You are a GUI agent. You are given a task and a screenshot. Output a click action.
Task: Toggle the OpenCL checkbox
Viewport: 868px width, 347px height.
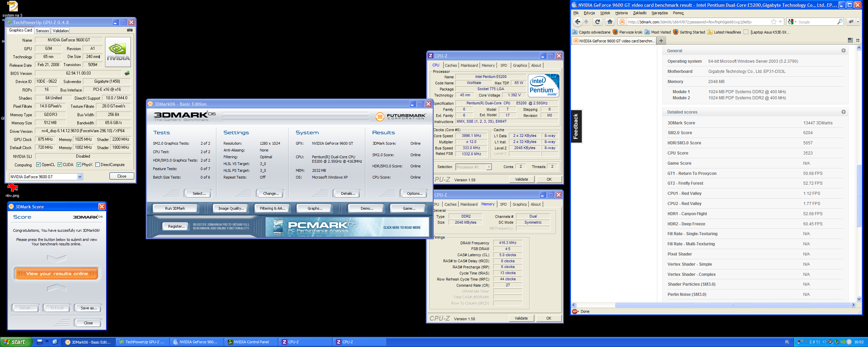(x=39, y=165)
